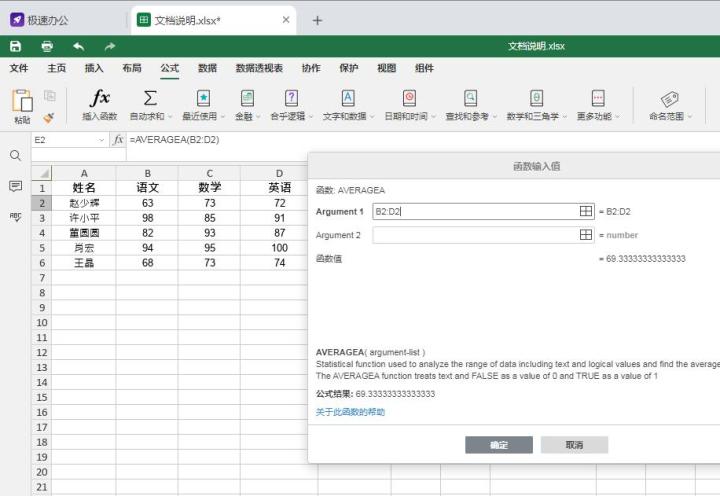
Task: Expand the logical functions dropdown arrow
Action: 311,117
